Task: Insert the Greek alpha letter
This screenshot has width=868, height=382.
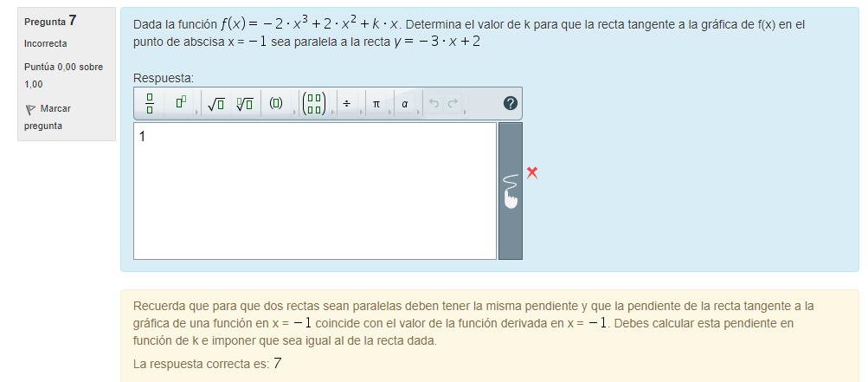Action: pos(404,104)
